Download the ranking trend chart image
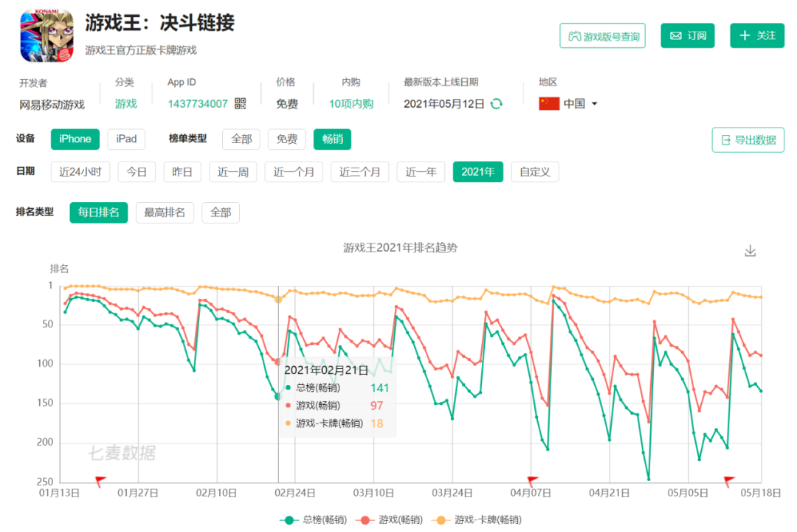 pyautogui.click(x=751, y=250)
